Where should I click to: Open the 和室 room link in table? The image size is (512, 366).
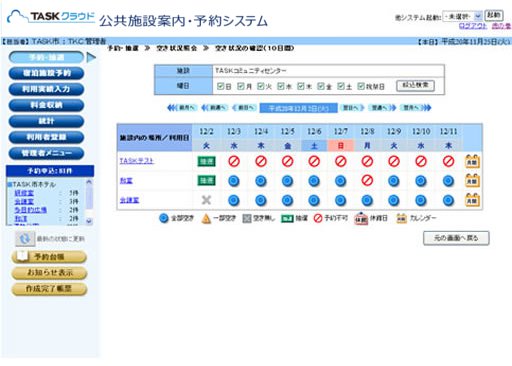[x=126, y=180]
